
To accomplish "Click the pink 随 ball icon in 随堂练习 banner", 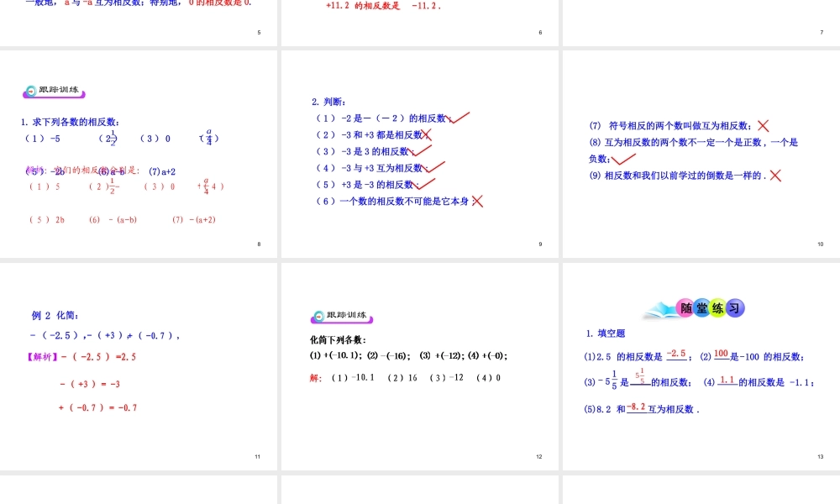I will coord(687,308).
